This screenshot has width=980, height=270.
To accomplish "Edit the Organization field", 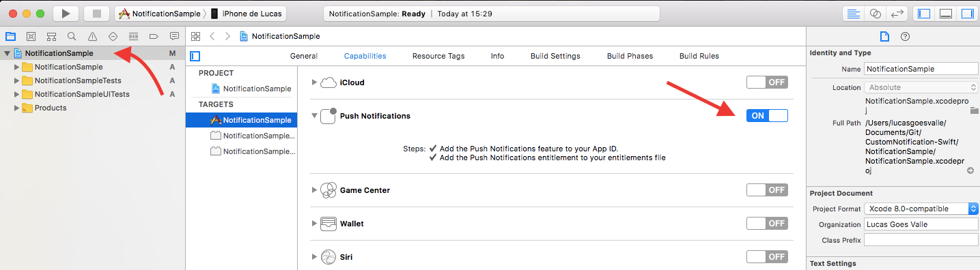I will click(x=921, y=224).
